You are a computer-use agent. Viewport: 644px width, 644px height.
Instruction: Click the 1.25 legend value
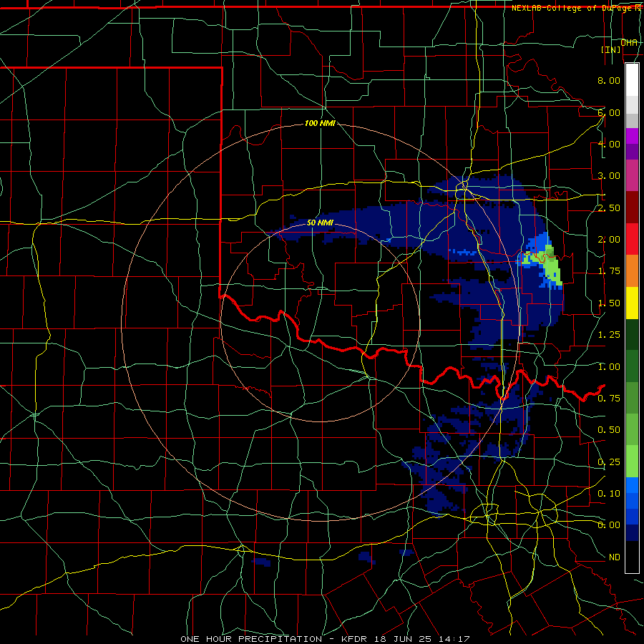609,335
